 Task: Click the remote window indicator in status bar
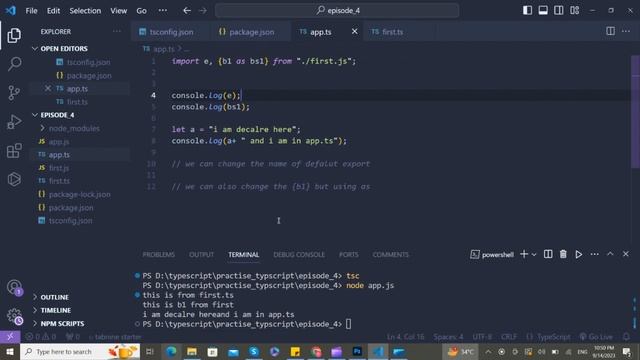10,337
